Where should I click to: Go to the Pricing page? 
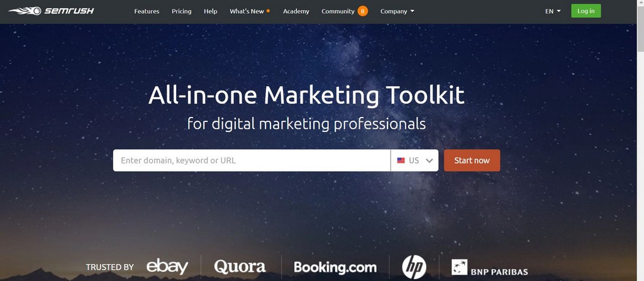pos(182,11)
